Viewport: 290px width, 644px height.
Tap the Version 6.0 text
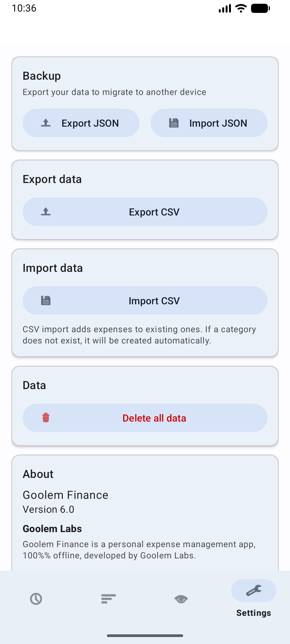point(48,509)
